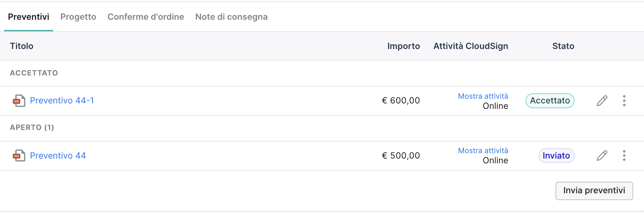This screenshot has height=213, width=644.
Task: Sort by the Importo column header
Action: tap(404, 46)
